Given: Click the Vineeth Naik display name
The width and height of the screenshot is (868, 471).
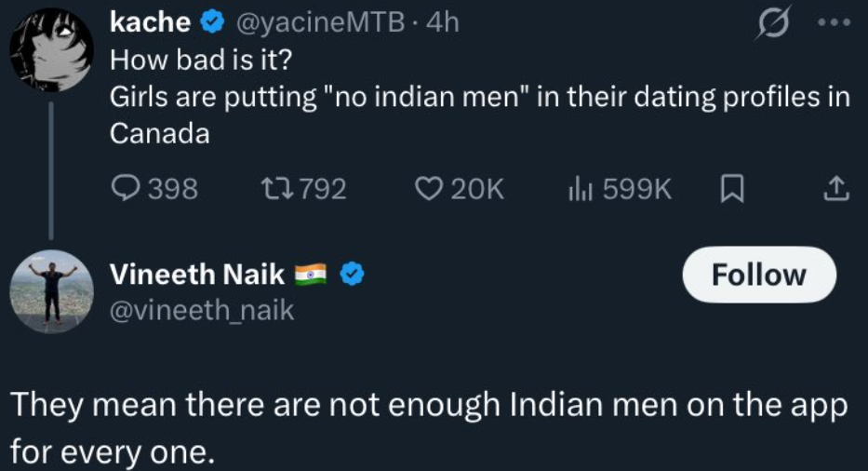Looking at the screenshot, I should pos(197,274).
